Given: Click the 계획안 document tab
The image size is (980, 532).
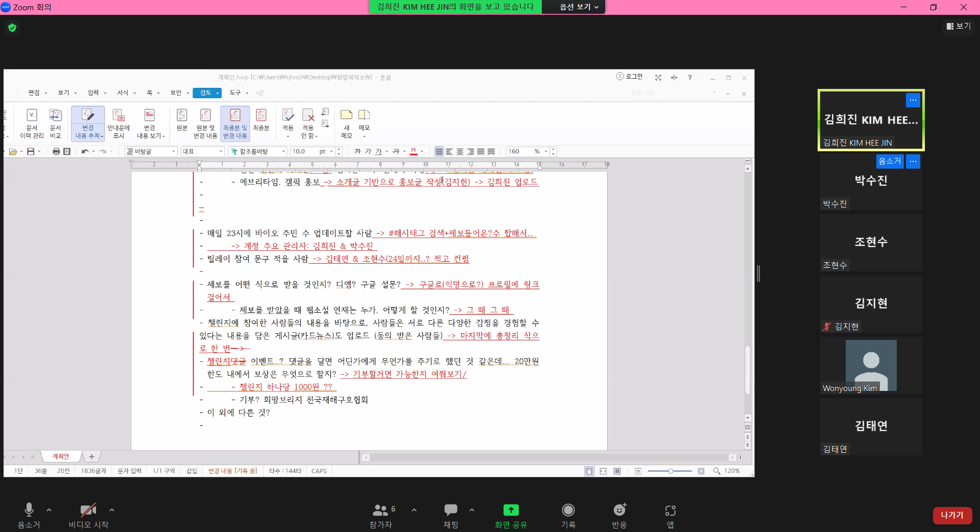Looking at the screenshot, I should click(x=60, y=456).
